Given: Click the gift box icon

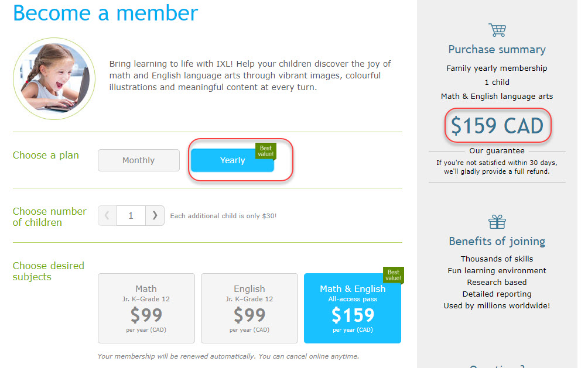Looking at the screenshot, I should click(497, 222).
